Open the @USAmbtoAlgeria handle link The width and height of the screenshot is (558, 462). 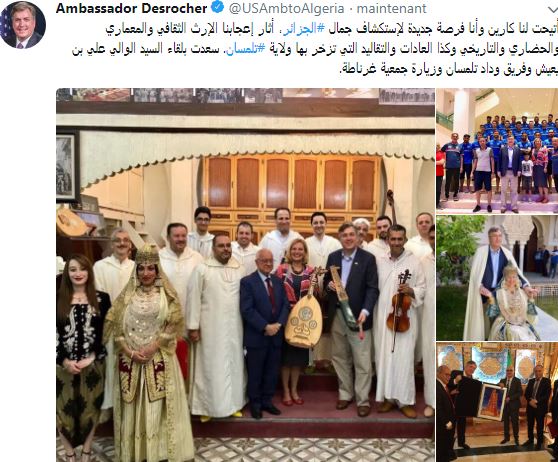coord(286,8)
